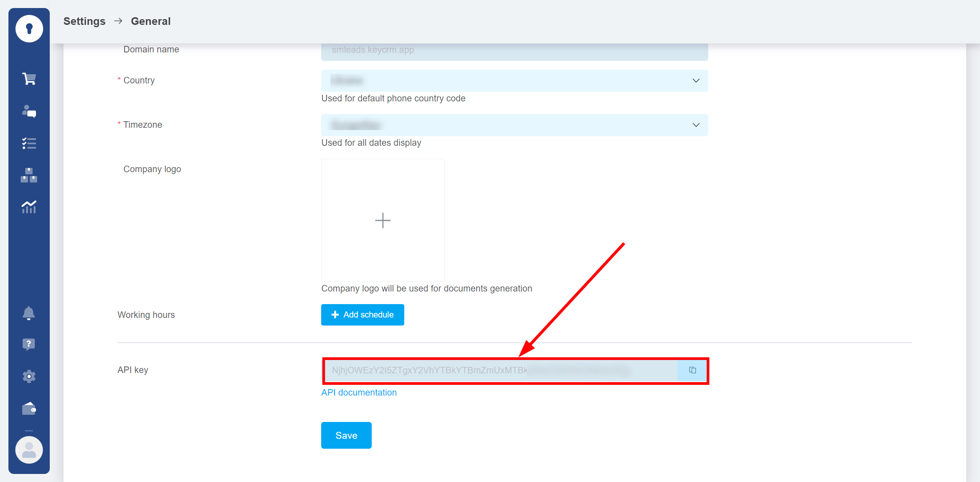
Task: Click the 'Company logo' label
Action: click(152, 169)
